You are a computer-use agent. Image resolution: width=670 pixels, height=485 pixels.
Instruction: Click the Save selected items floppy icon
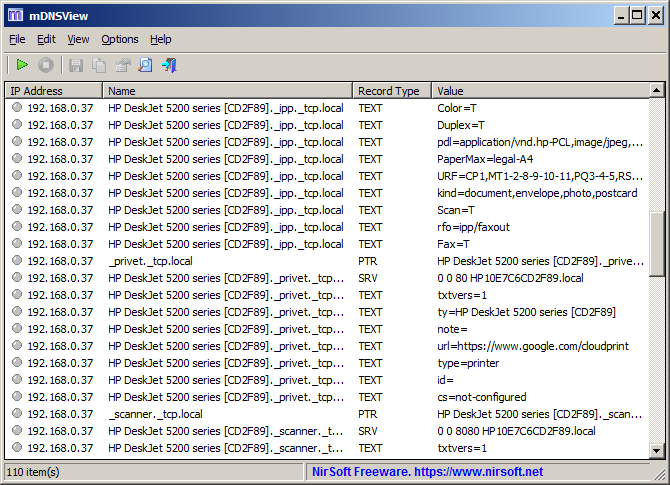coord(76,65)
